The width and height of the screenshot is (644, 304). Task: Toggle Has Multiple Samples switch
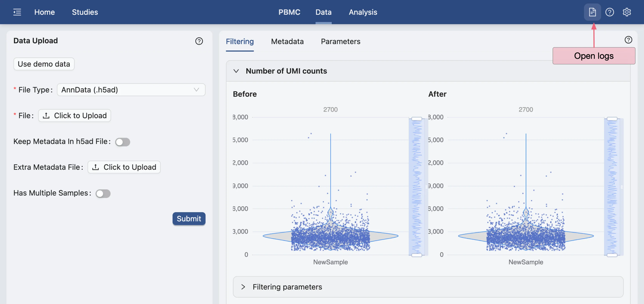click(103, 193)
